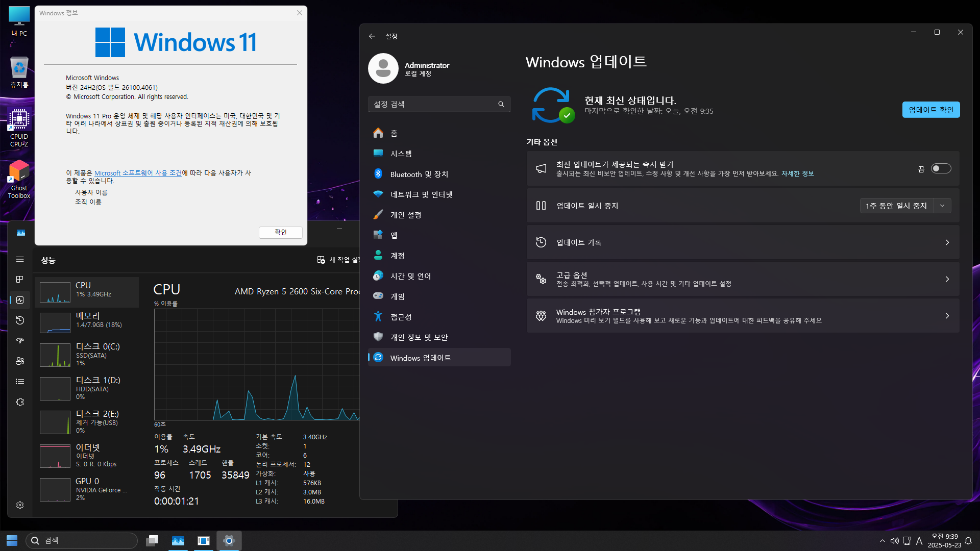Open Microsoft software license terms link
This screenshot has width=980, height=551.
(138, 173)
